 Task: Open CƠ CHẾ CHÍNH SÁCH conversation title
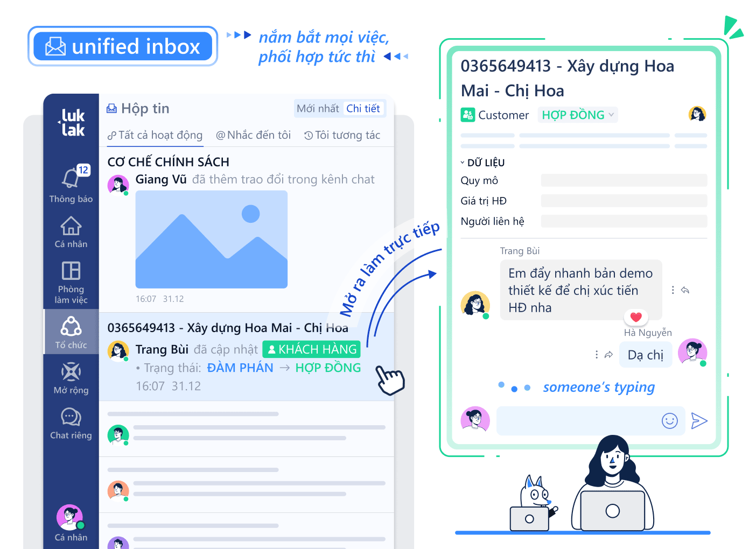point(169,162)
